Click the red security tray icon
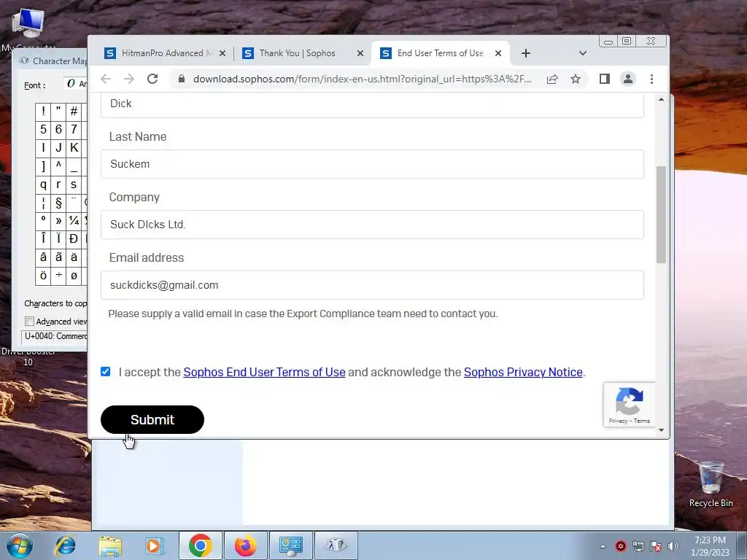 click(x=620, y=546)
